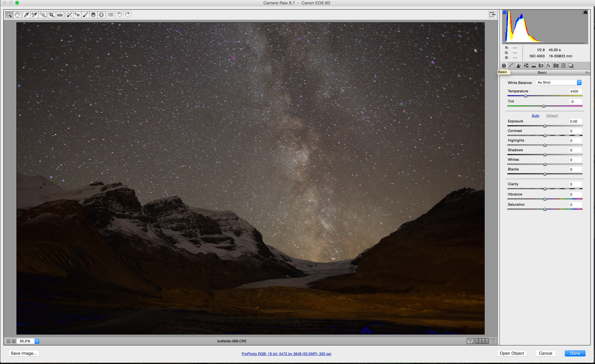Click the Auto tone link

[x=535, y=116]
